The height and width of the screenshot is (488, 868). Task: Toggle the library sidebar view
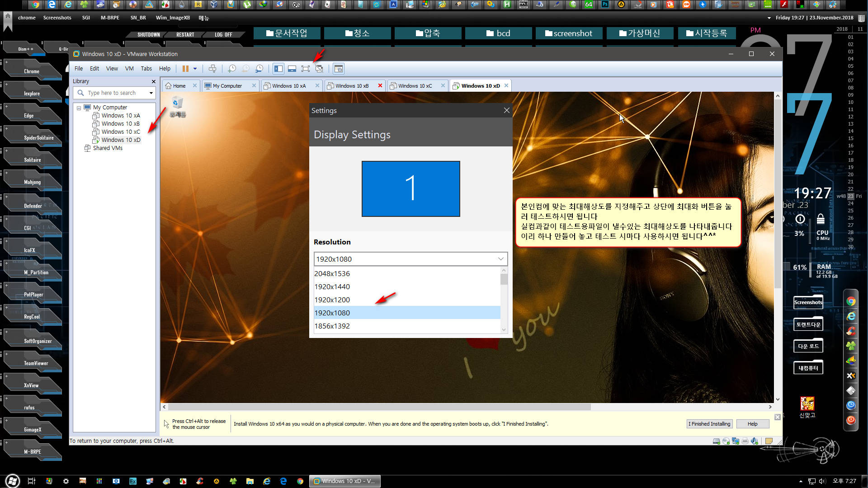(278, 69)
